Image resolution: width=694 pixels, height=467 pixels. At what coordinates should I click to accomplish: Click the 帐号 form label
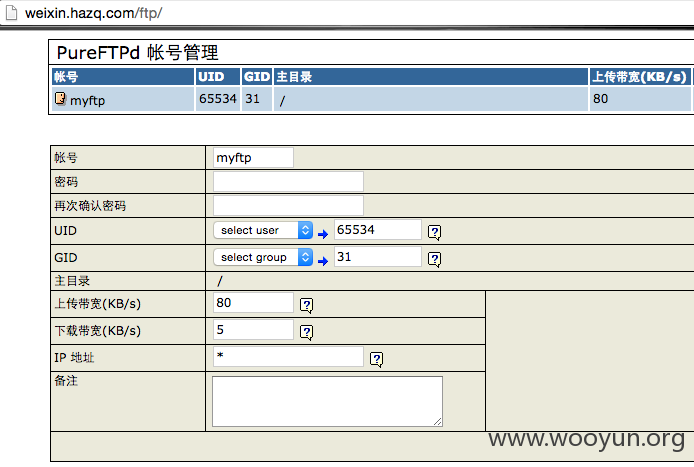tap(66, 158)
